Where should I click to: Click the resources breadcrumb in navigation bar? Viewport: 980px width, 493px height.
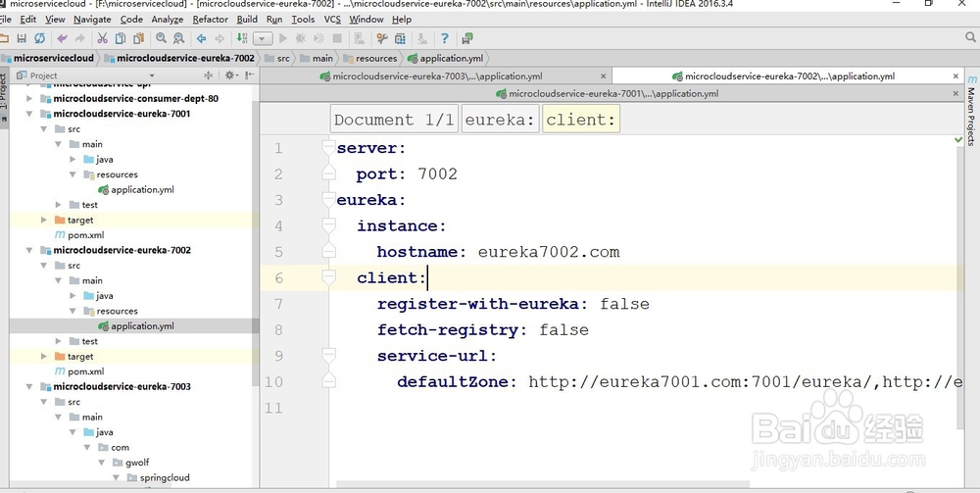(x=370, y=58)
